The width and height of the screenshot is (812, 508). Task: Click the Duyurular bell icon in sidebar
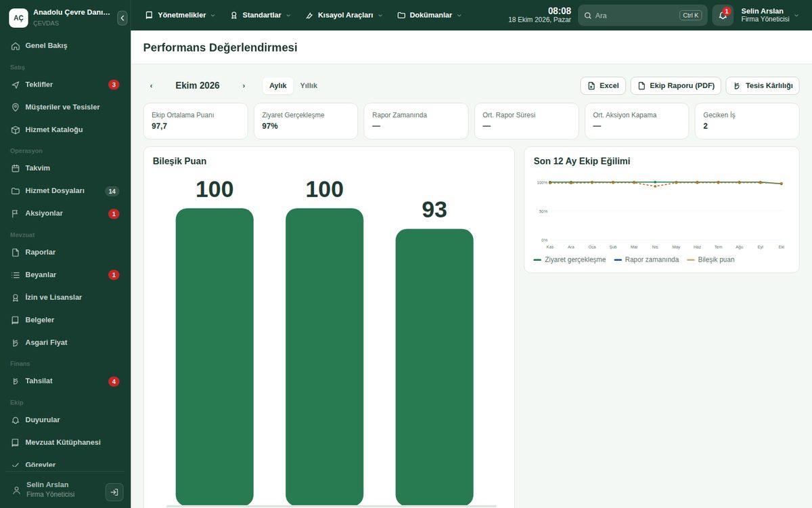pyautogui.click(x=16, y=420)
